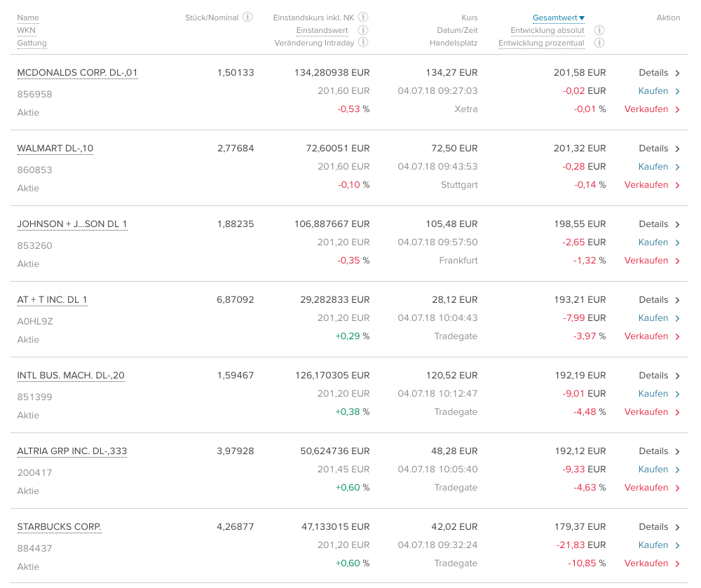Click Verkaufen in AT + T row

(x=652, y=336)
